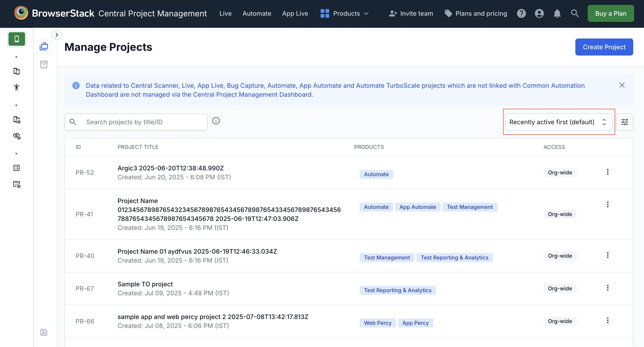Open the archived projects box icon
The height and width of the screenshot is (347, 644).
pyautogui.click(x=44, y=64)
